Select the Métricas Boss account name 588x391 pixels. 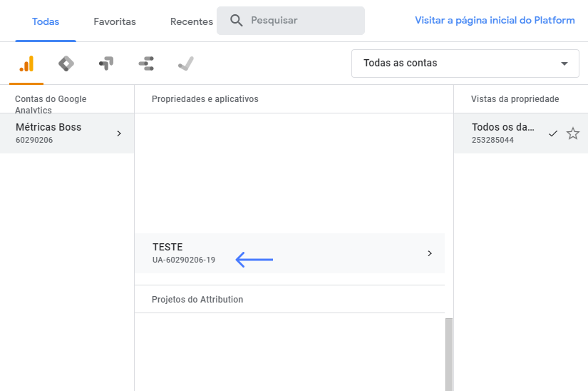point(48,128)
